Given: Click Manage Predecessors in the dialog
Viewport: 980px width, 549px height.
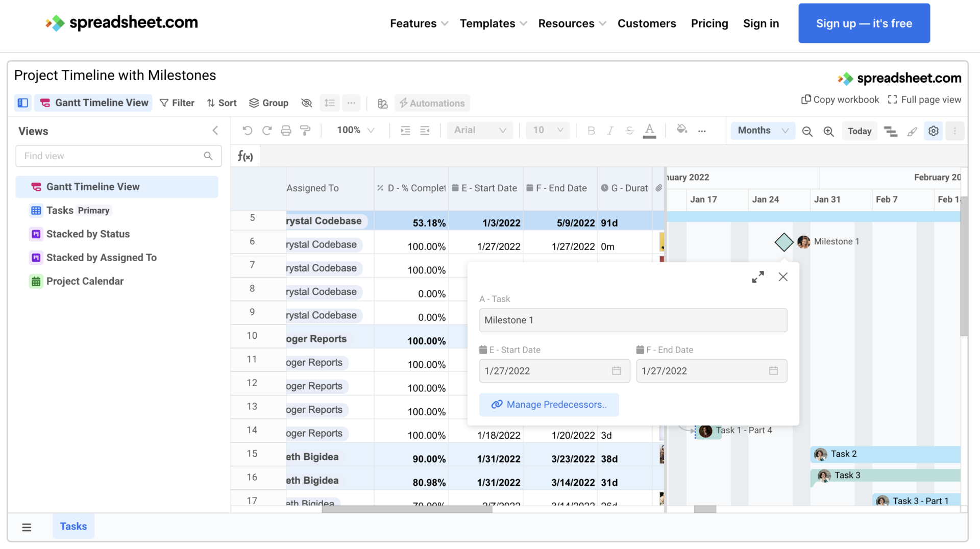Looking at the screenshot, I should click(x=549, y=404).
